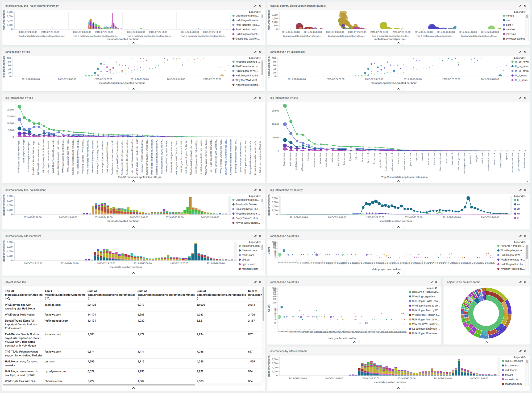Remove the 'tags by country distribution increment bubble' panel

point(525,6)
